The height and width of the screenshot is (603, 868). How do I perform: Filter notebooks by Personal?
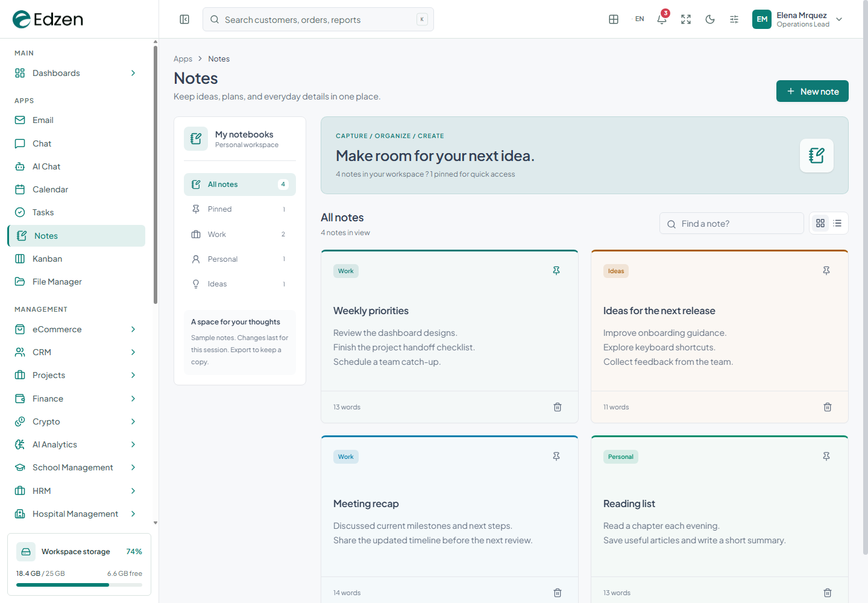[240, 259]
